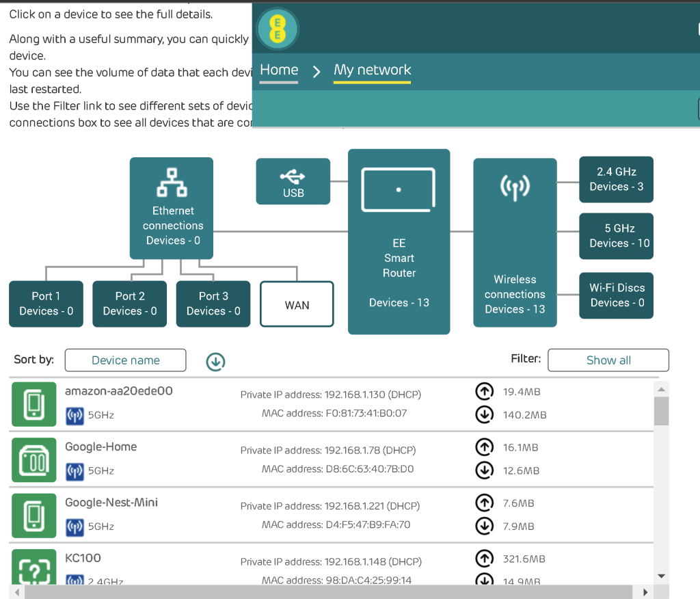Click the Google-Nest-Mini phone icon
Viewport: 700px width, 599px height.
(34, 516)
